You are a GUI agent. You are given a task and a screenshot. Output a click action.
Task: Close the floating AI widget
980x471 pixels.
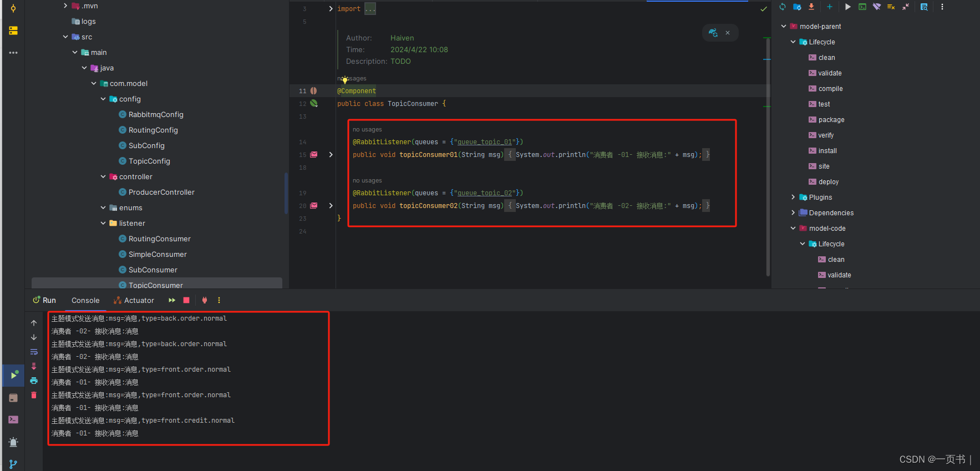click(728, 33)
